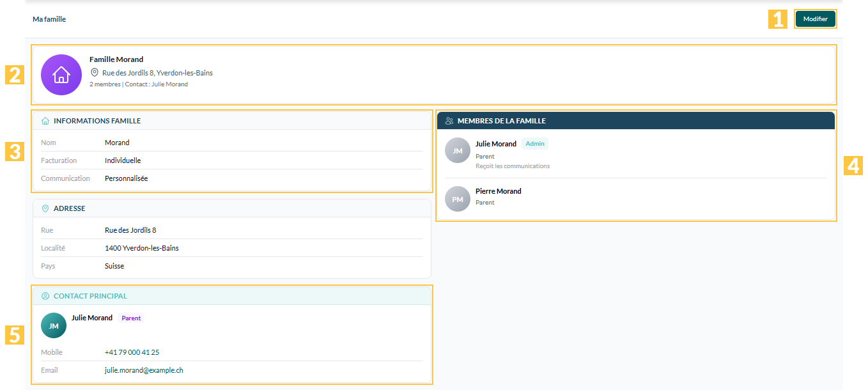Click the Adresse header title
This screenshot has height=390, width=868.
tap(69, 208)
